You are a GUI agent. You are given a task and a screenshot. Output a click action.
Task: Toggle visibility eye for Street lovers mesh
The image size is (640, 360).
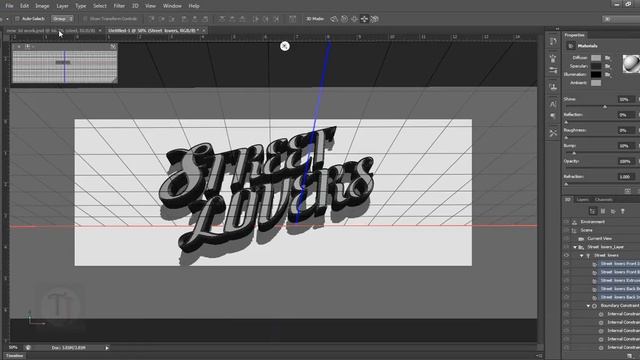[x=566, y=256]
